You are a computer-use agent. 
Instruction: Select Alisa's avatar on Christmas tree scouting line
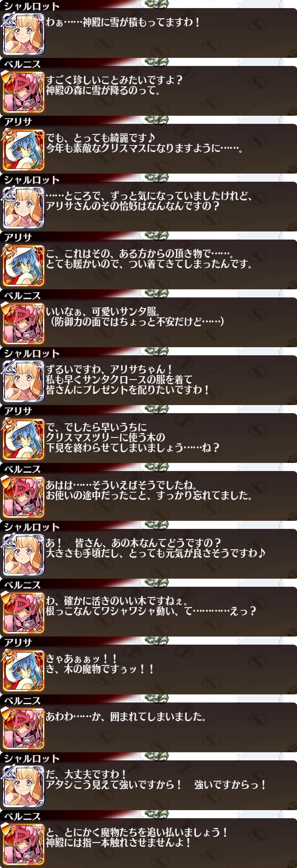(23, 439)
